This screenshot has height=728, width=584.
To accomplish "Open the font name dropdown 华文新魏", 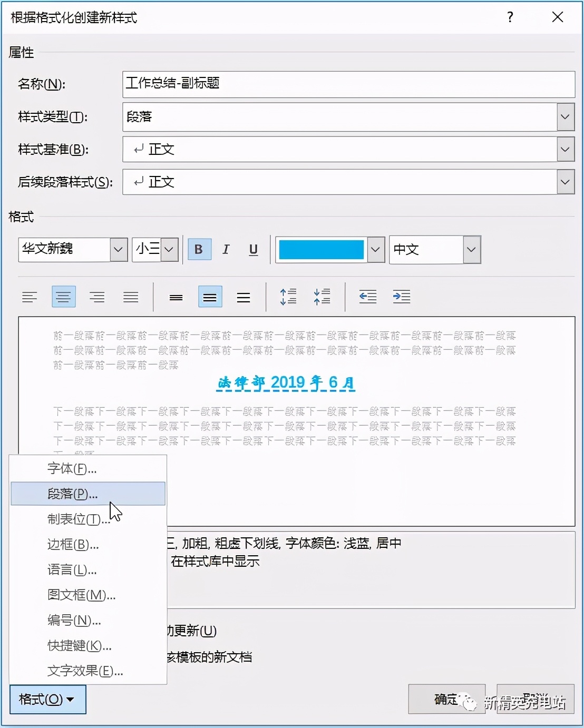I will pyautogui.click(x=119, y=250).
